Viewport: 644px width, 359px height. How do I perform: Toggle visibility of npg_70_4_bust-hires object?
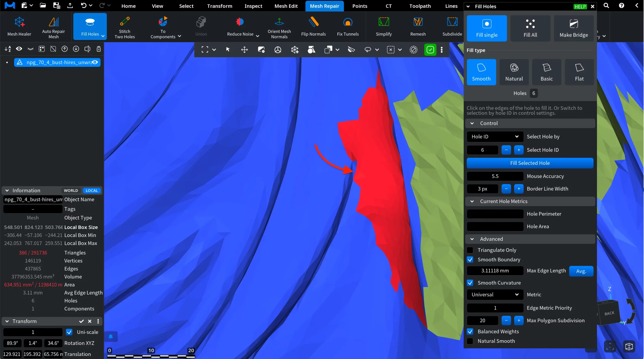click(95, 62)
